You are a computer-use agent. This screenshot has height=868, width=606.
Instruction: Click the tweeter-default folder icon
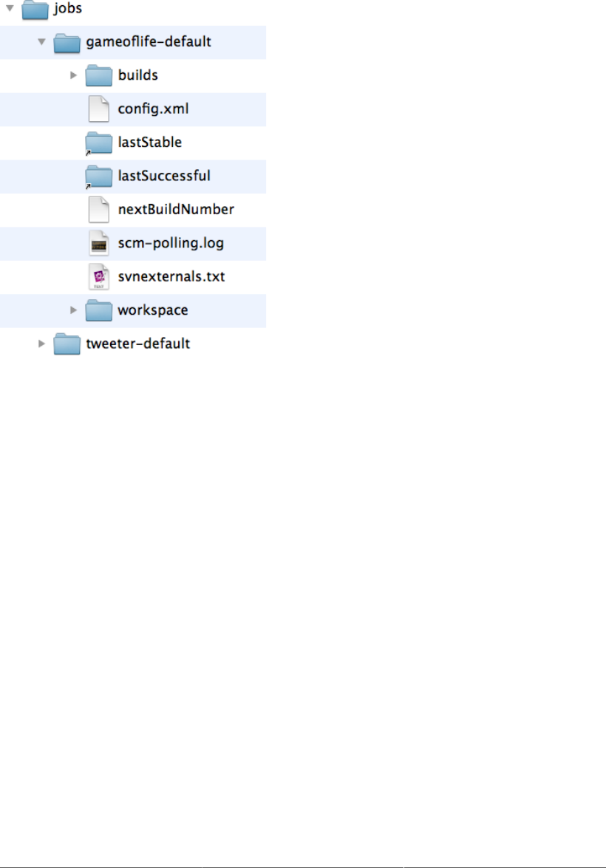click(67, 344)
